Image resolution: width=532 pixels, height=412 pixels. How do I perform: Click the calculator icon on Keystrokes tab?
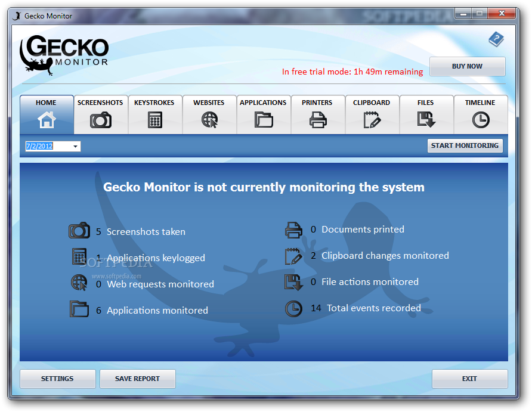click(155, 120)
